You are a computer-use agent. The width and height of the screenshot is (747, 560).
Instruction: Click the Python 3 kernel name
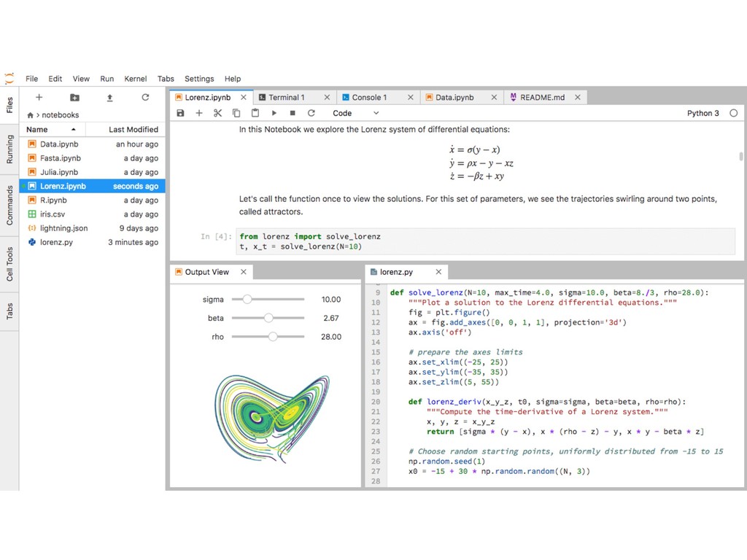703,113
